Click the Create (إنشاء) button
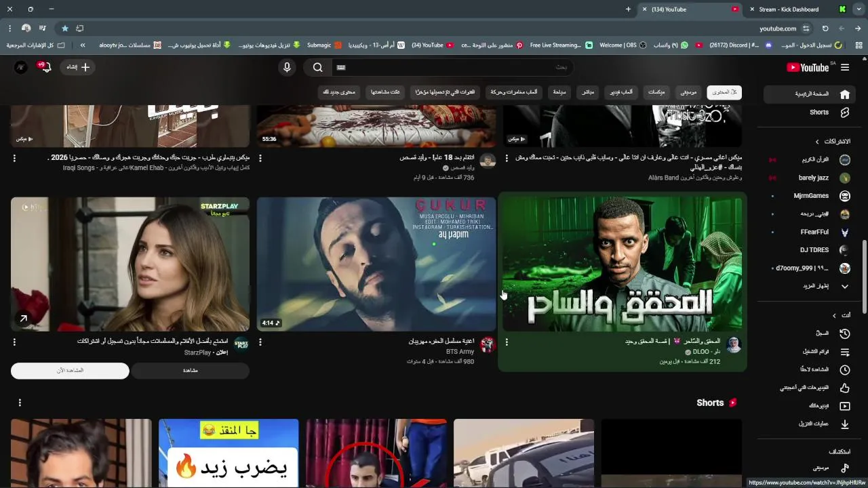This screenshot has width=868, height=488. [x=78, y=67]
